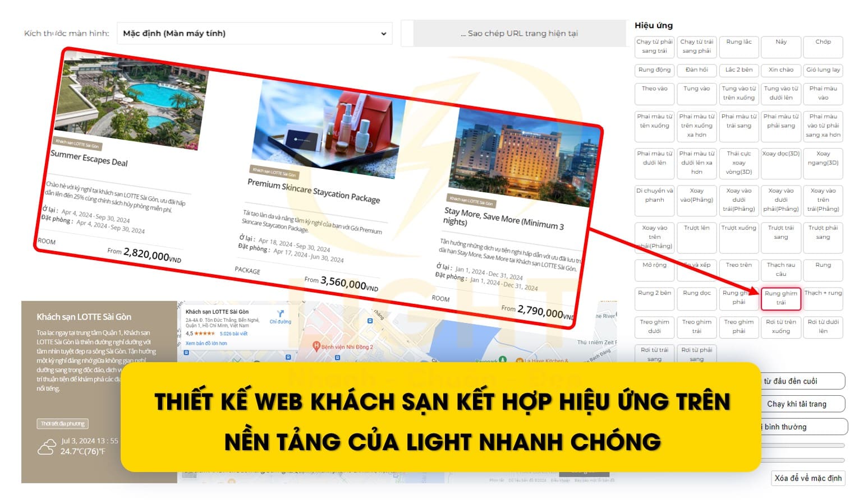Select 'Tung vào từ dưới lên' effect

coord(780,94)
